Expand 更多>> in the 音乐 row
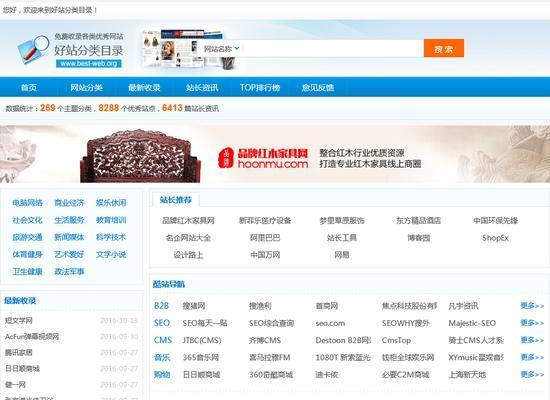 532,357
